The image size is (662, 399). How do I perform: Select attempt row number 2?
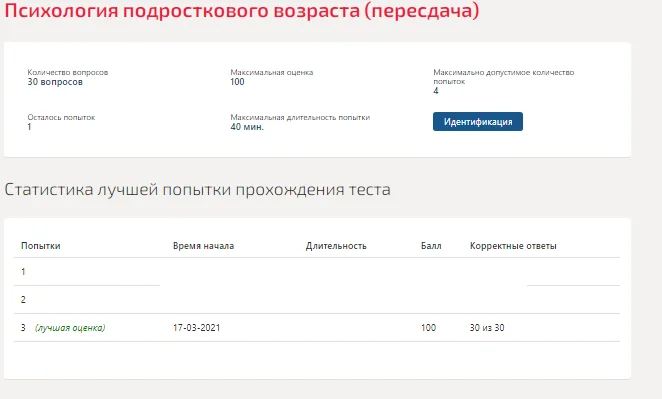point(317,300)
